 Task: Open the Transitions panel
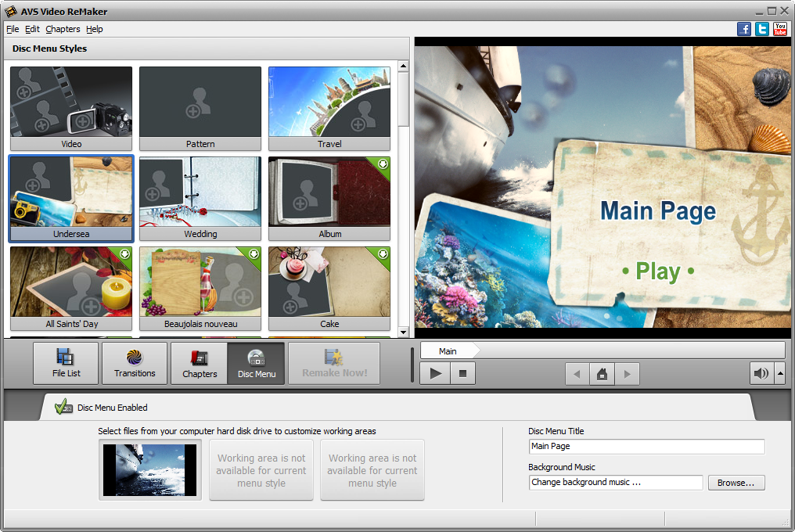click(135, 363)
